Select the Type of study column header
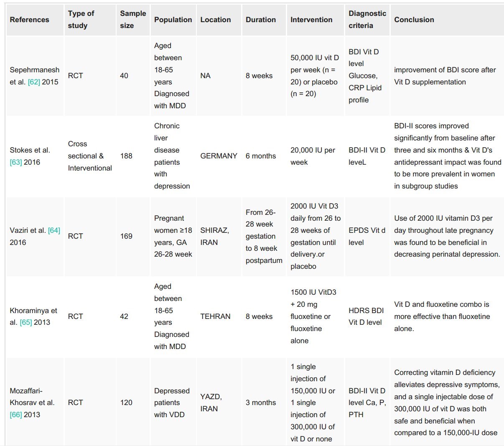The width and height of the screenshot is (504, 446). 81,20
